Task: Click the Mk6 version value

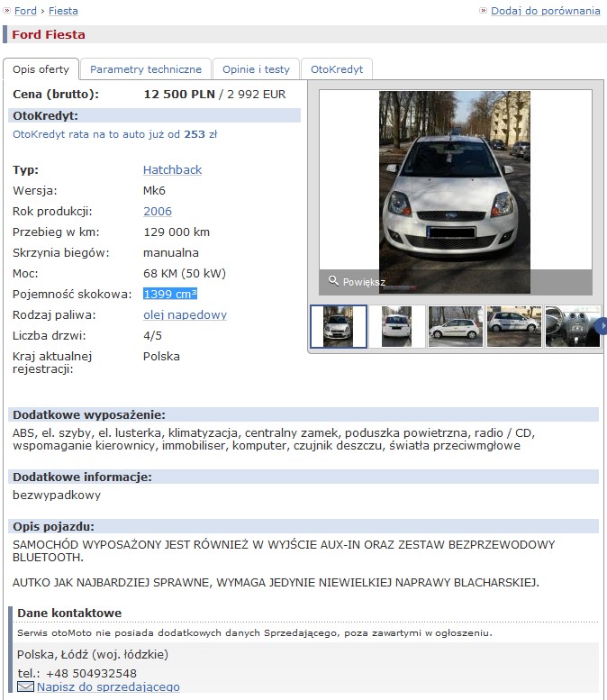Action: pos(154,191)
